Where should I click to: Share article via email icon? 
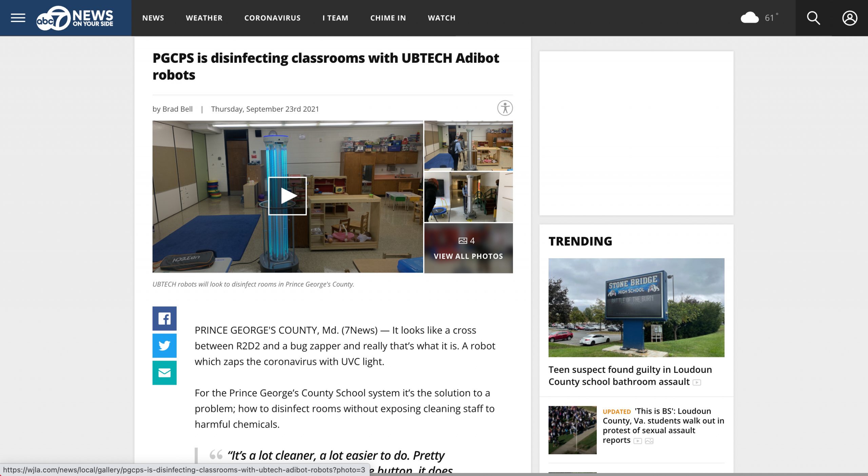point(164,373)
